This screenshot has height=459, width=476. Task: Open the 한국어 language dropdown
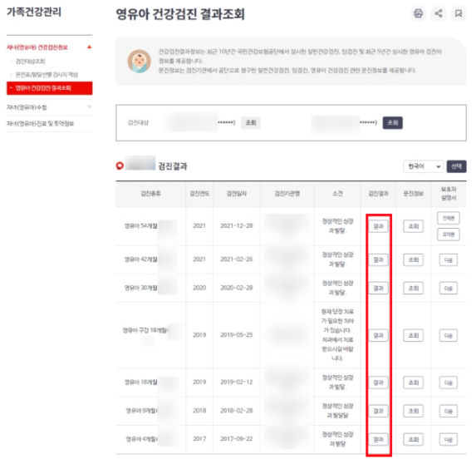424,166
